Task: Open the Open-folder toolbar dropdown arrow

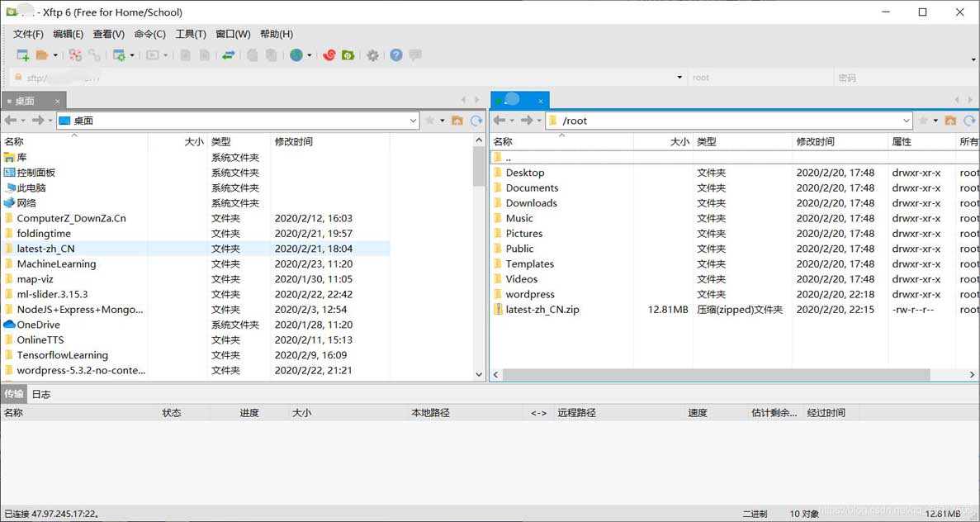Action: [x=55, y=55]
